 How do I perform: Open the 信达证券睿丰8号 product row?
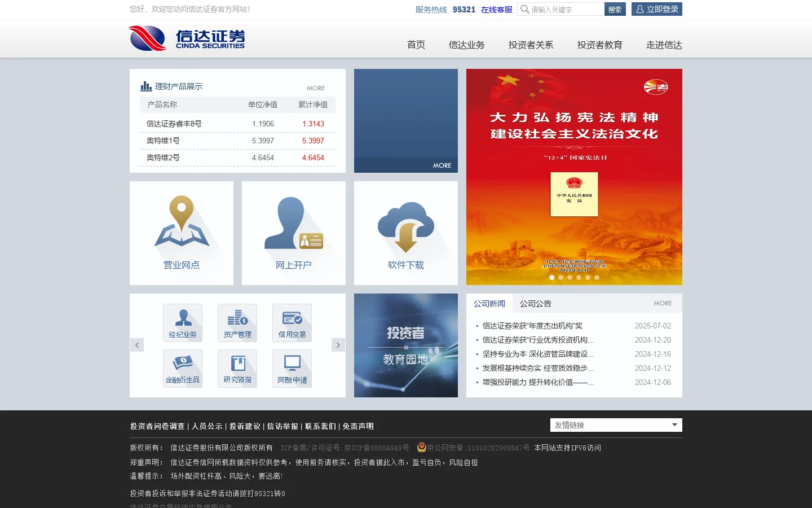tap(238, 124)
